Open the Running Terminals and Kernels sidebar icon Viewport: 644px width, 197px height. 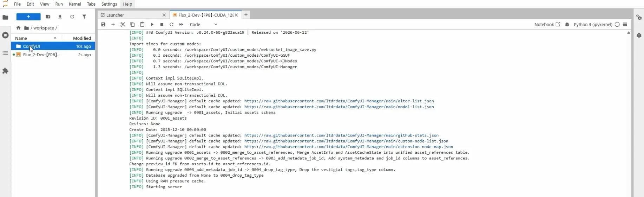pyautogui.click(x=5, y=35)
